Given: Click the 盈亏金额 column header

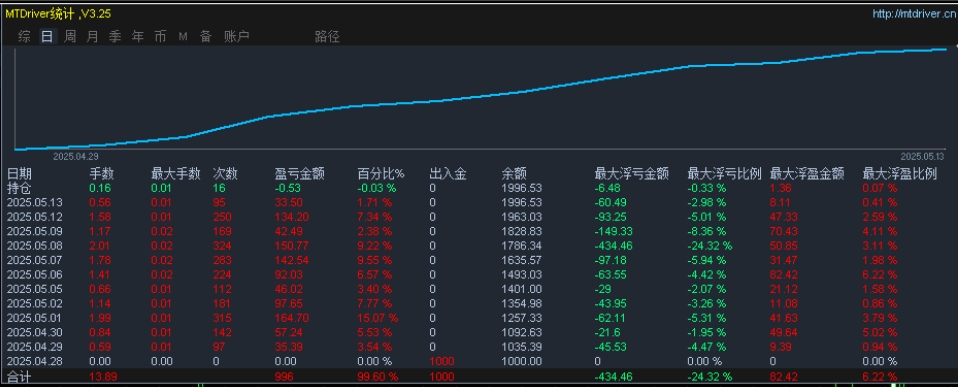Looking at the screenshot, I should (299, 174).
